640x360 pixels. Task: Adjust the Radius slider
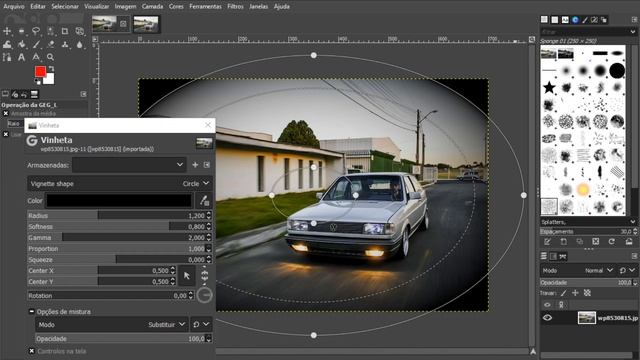(x=119, y=216)
